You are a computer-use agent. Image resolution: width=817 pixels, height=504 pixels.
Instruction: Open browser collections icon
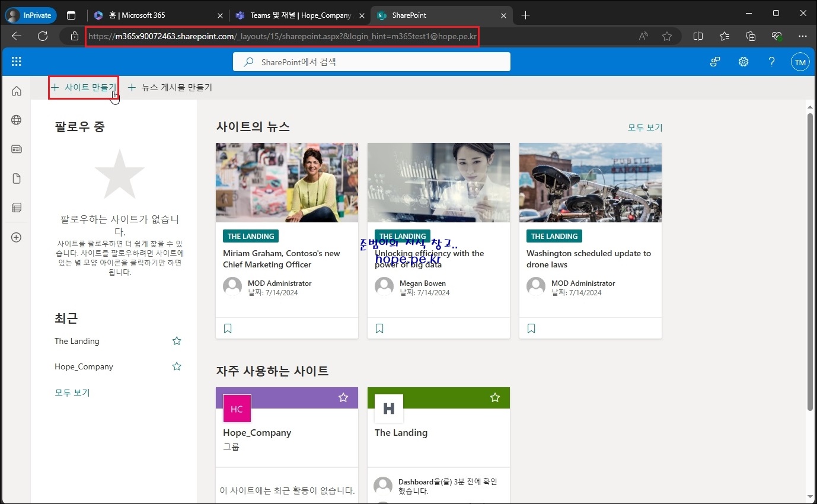pyautogui.click(x=751, y=36)
